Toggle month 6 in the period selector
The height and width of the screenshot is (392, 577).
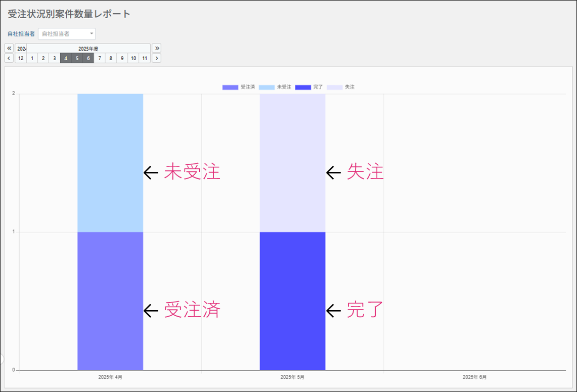point(88,58)
